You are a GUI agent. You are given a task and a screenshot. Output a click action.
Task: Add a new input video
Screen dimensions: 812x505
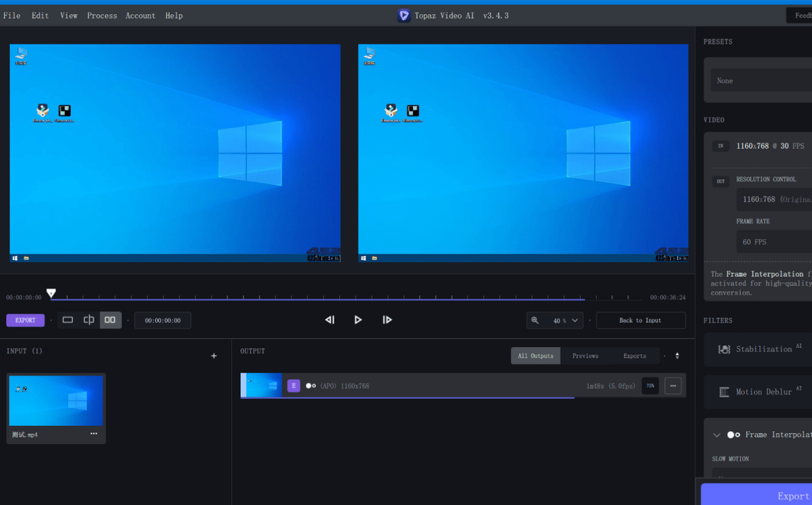coord(214,356)
